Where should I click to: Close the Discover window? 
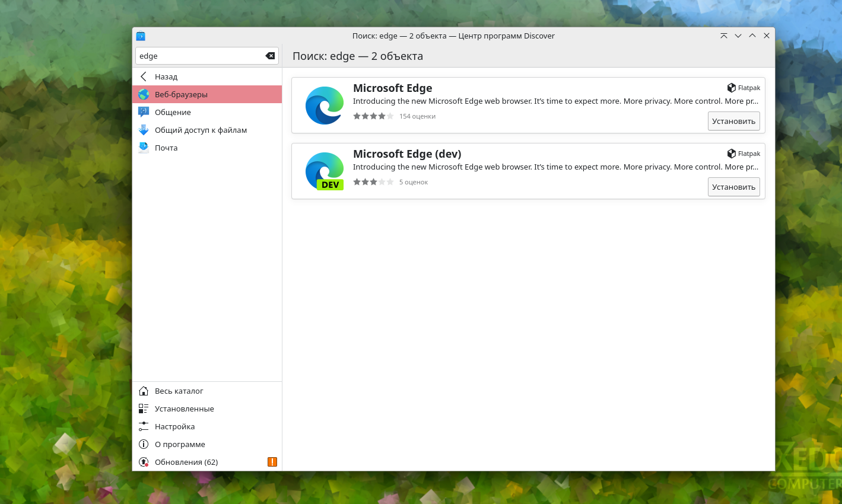coord(767,36)
